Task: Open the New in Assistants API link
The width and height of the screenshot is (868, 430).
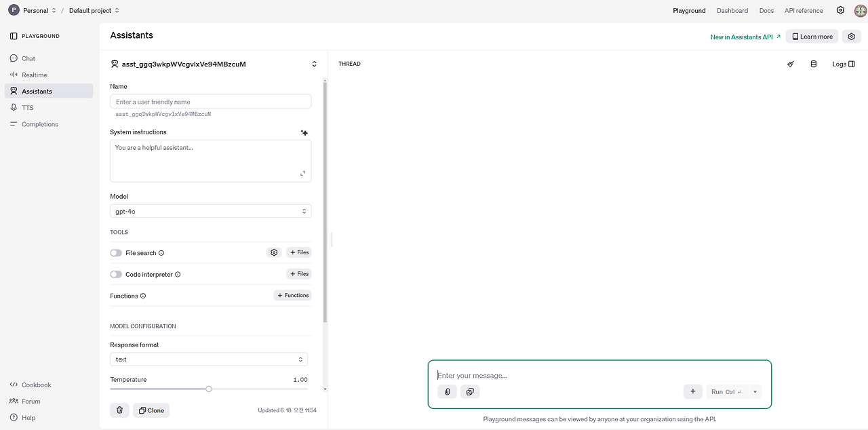Action: pos(745,37)
